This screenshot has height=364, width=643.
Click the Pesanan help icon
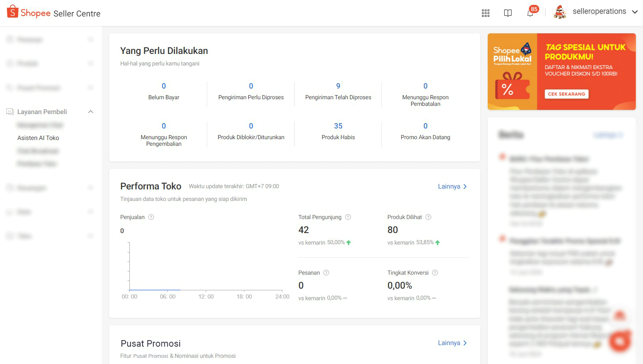(x=326, y=272)
